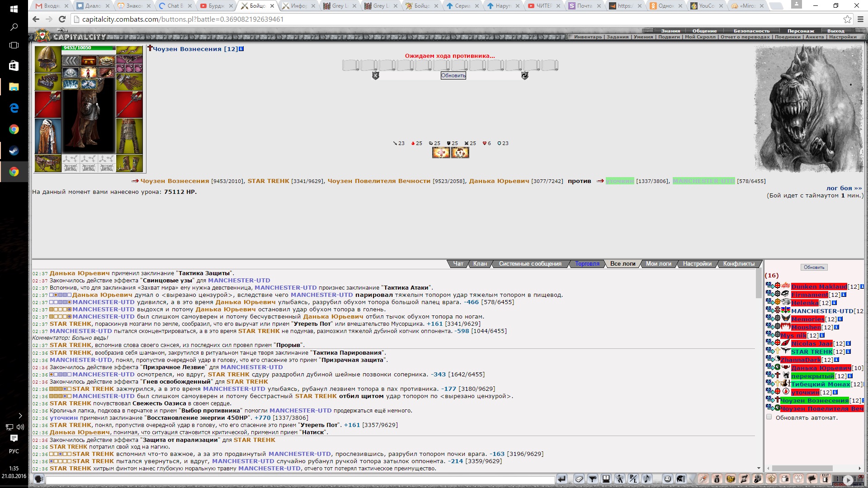Reload the page with browser refresh button

(62, 19)
